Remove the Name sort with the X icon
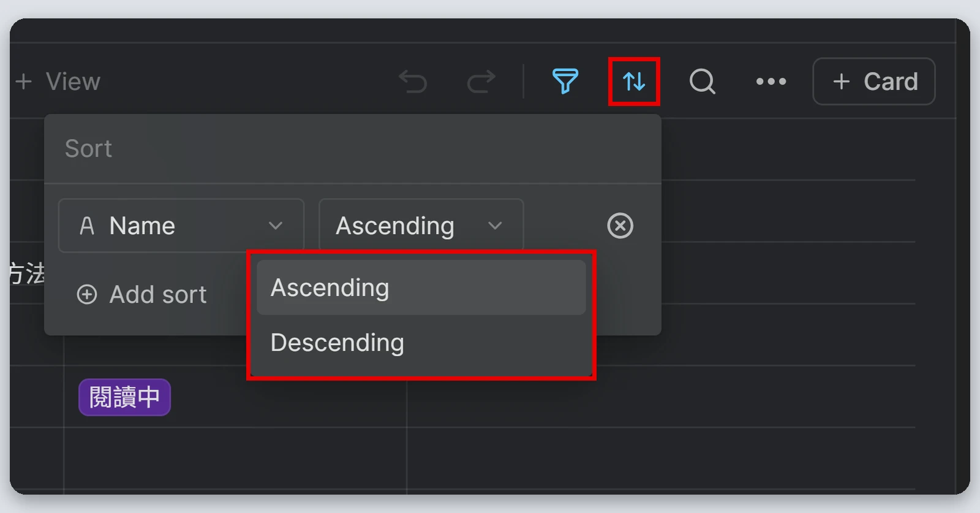 click(x=620, y=226)
